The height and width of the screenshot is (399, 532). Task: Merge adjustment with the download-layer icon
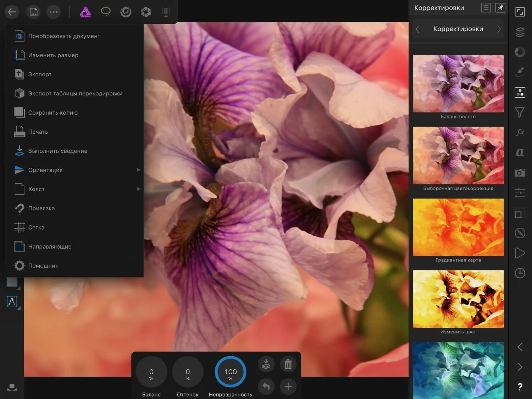coord(266,364)
